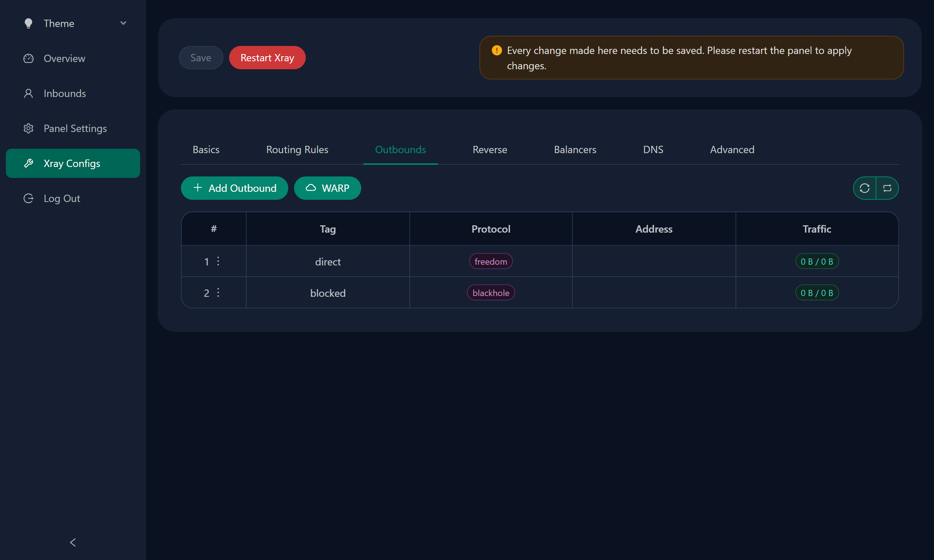Open the three-dot menu for row 2
The height and width of the screenshot is (560, 934).
[218, 292]
